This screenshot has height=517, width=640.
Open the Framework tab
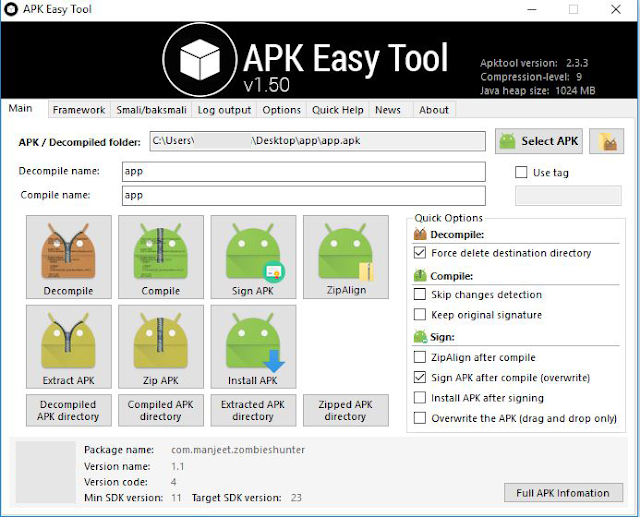click(x=79, y=110)
